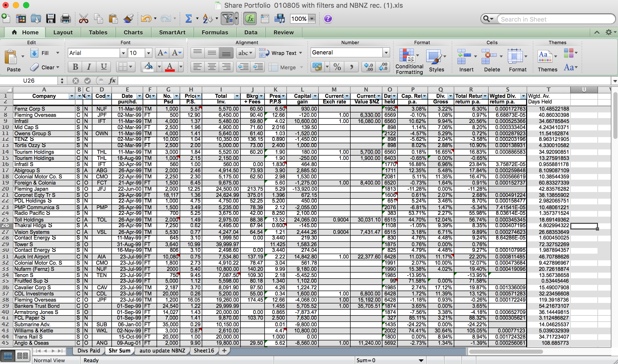This screenshot has height=364, width=618.
Task: Open the Formula Builder fx icon
Action: coord(250,18)
